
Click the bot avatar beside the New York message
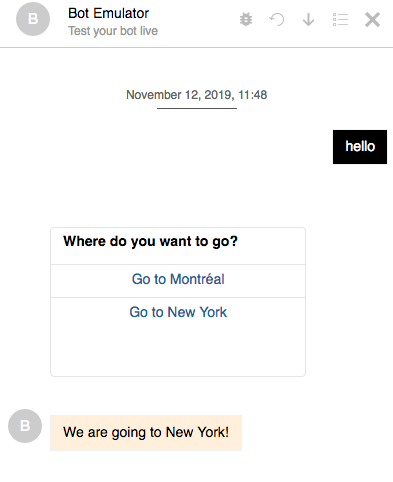click(25, 426)
